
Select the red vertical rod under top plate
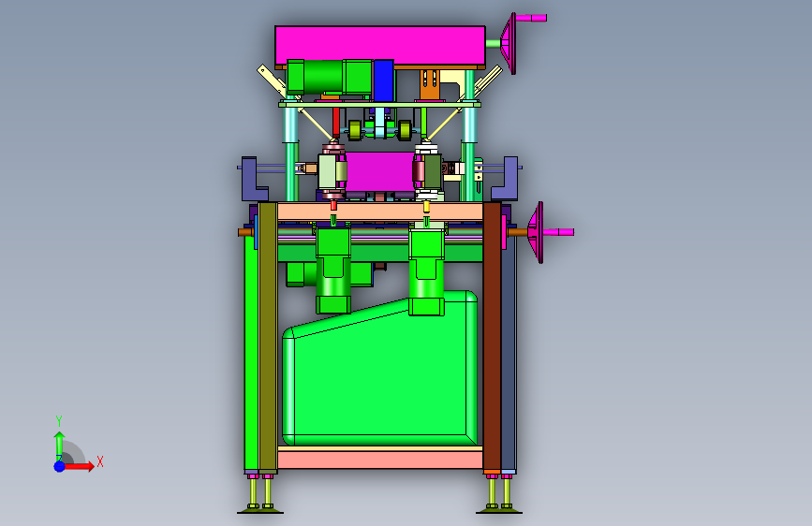pyautogui.click(x=336, y=123)
